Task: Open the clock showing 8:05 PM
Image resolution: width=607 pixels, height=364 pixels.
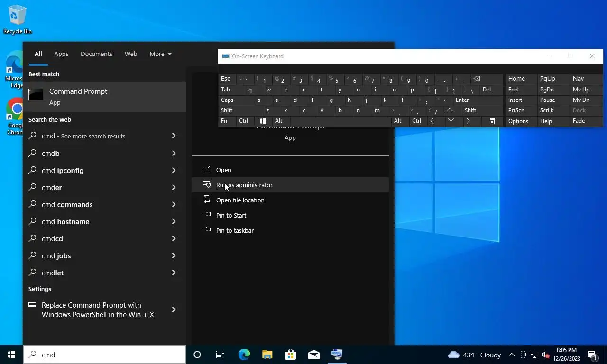Action: click(567, 355)
